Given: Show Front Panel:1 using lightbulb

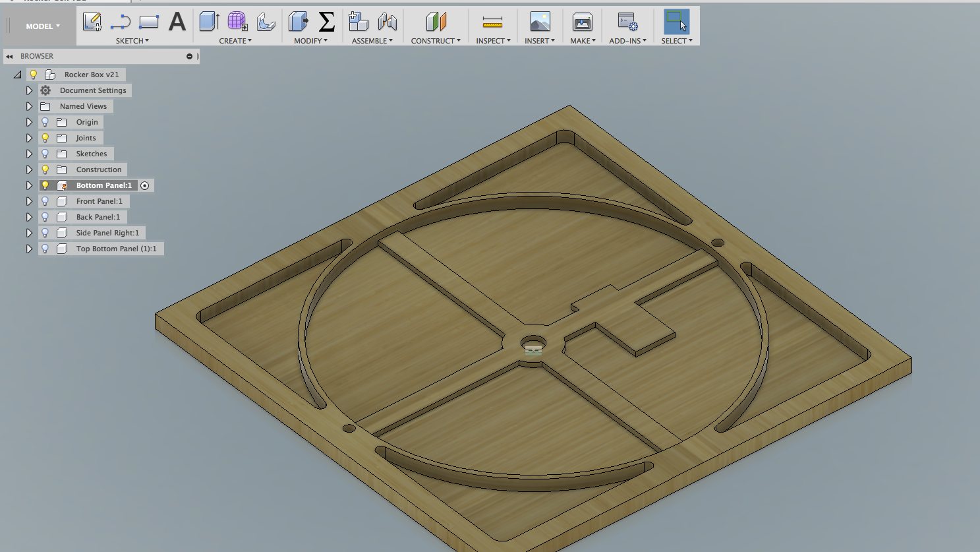Looking at the screenshot, I should pos(45,201).
